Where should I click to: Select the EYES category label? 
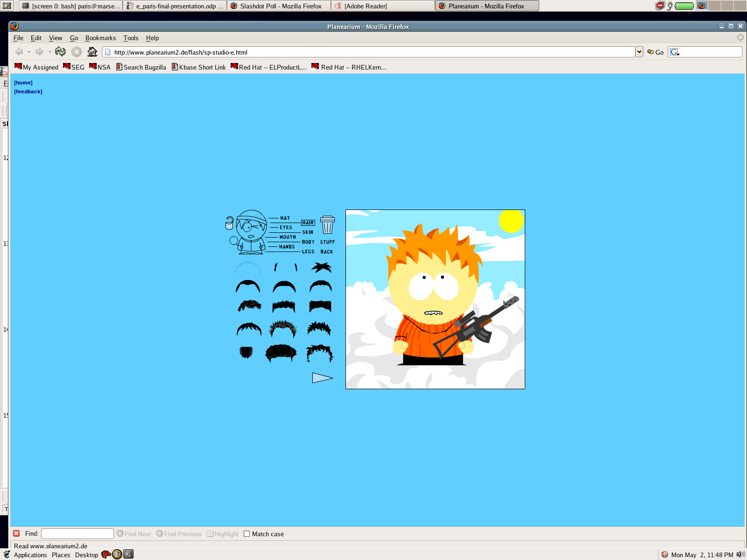286,227
